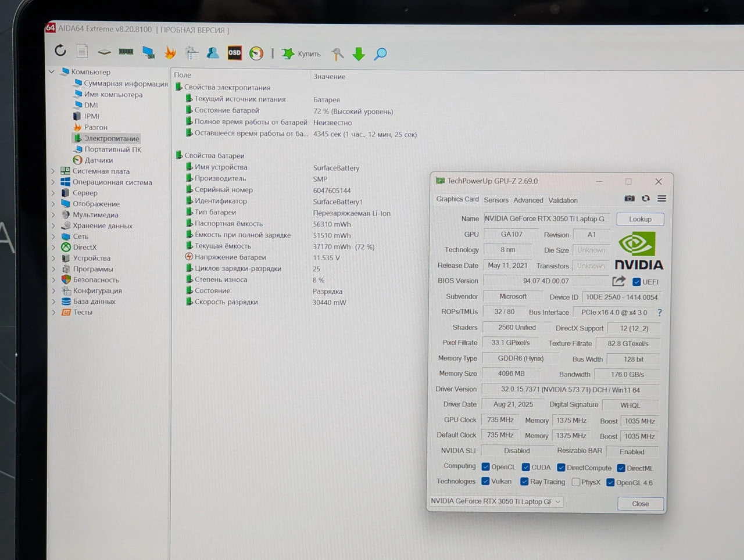This screenshot has width=744, height=560.
Task: Switch to the Validation tab in GPU-Z
Action: click(x=563, y=200)
